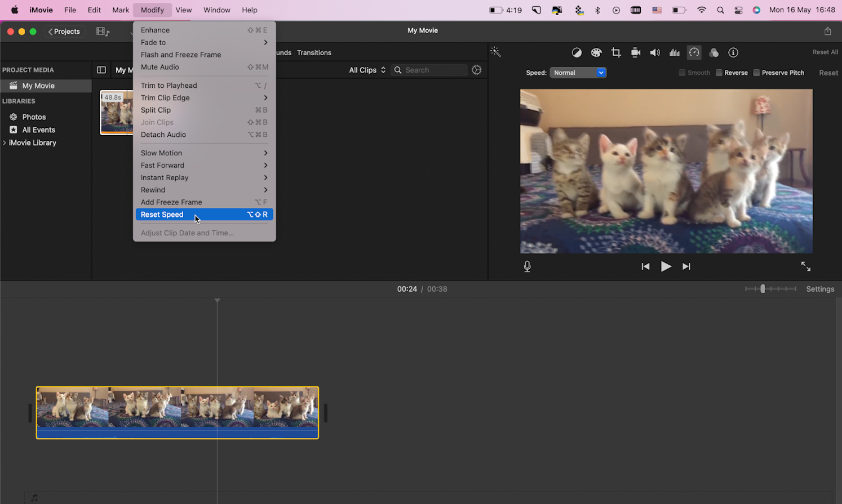
Task: Open the volume adjustment tool
Action: point(655,52)
